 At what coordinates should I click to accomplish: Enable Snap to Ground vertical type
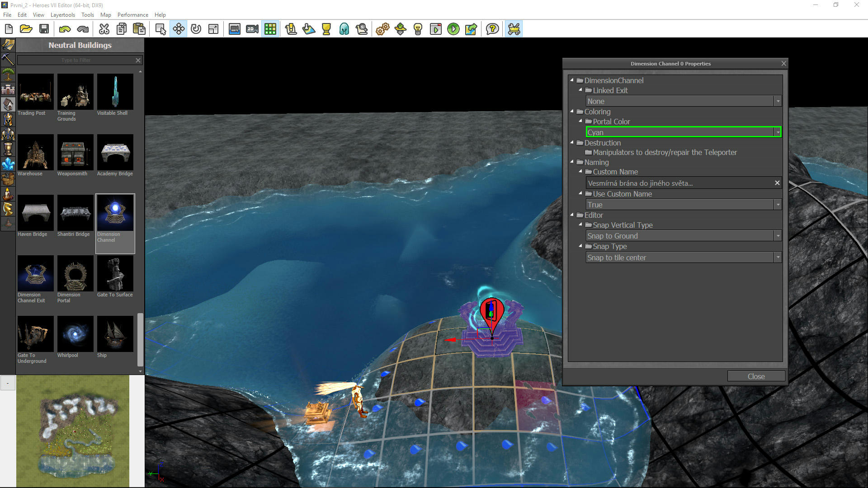click(x=683, y=235)
